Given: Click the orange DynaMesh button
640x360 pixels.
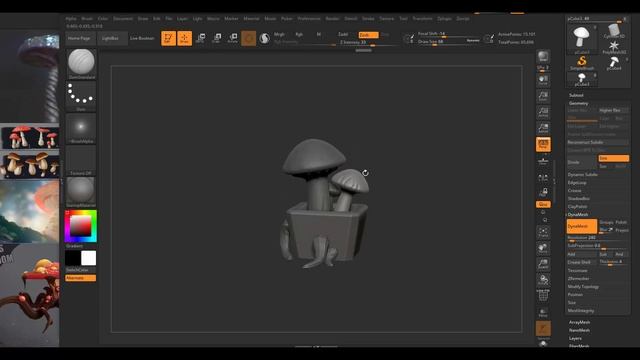Looking at the screenshot, I should 582,226.
